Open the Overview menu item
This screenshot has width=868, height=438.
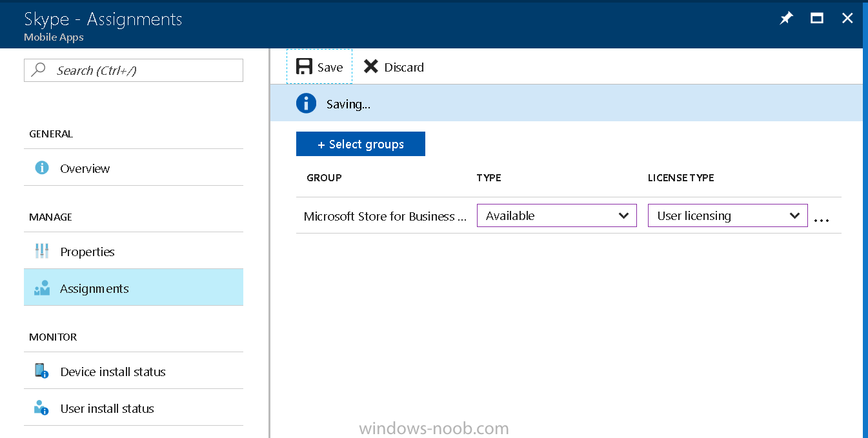click(134, 168)
